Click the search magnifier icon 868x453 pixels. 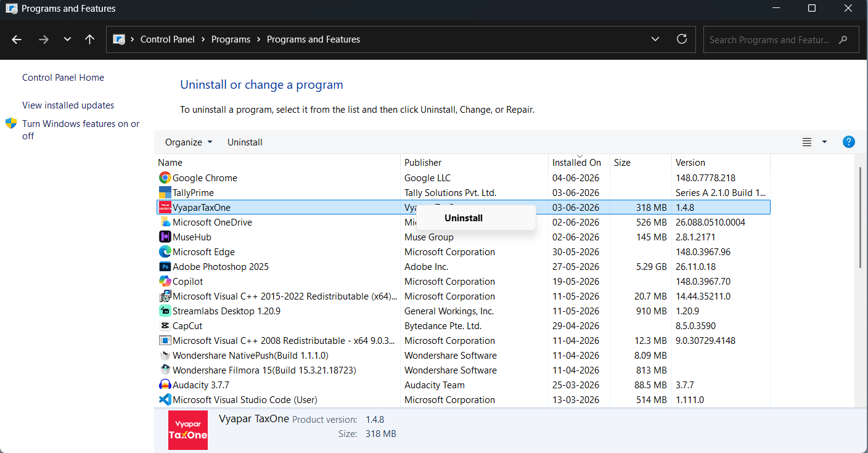[x=843, y=39]
